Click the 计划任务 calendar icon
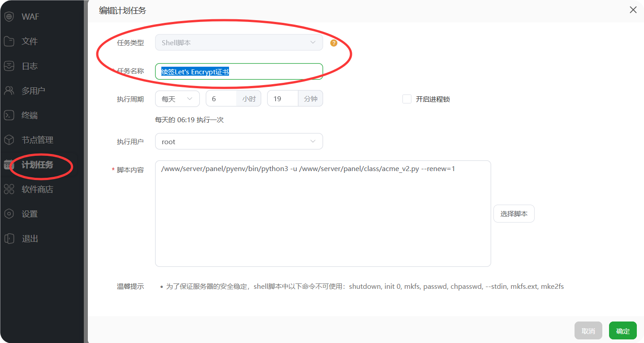The height and width of the screenshot is (343, 644). [x=9, y=164]
